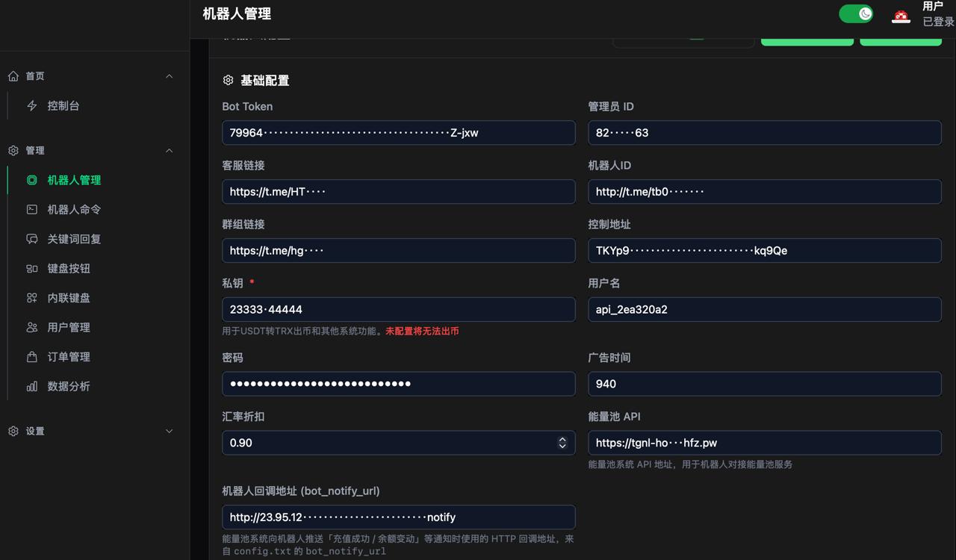Click the 机器人命令 command icon
The width and height of the screenshot is (956, 560).
31,209
